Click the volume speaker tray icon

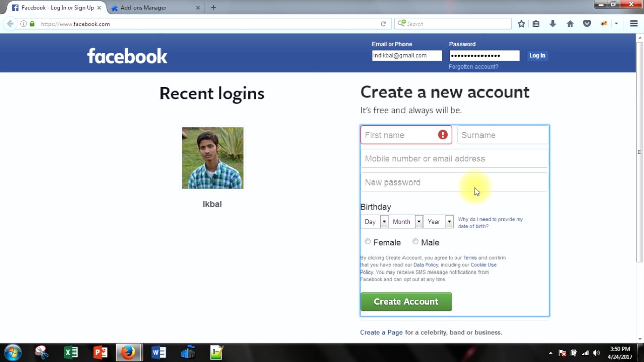tap(596, 353)
